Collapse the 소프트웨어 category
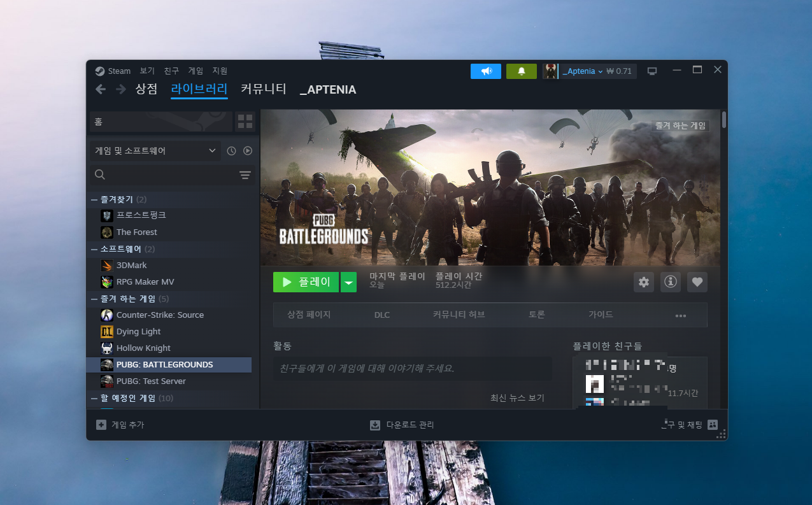Screen dimensions: 812x505 (94, 249)
